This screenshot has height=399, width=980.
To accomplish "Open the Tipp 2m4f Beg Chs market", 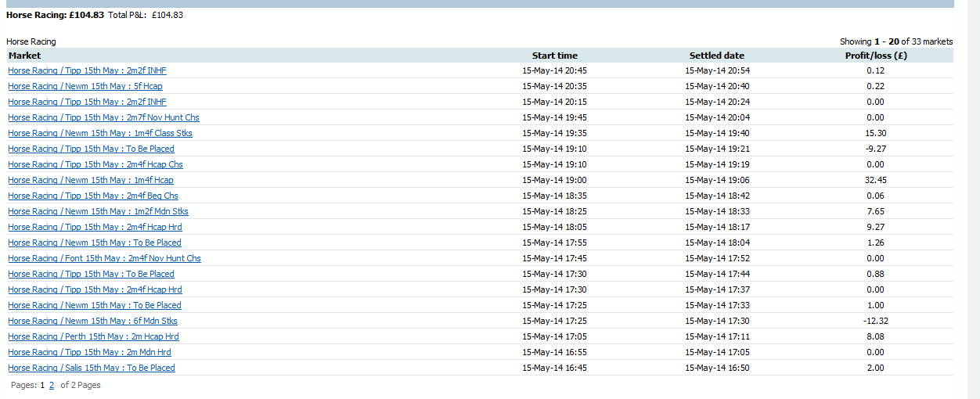I will 93,196.
